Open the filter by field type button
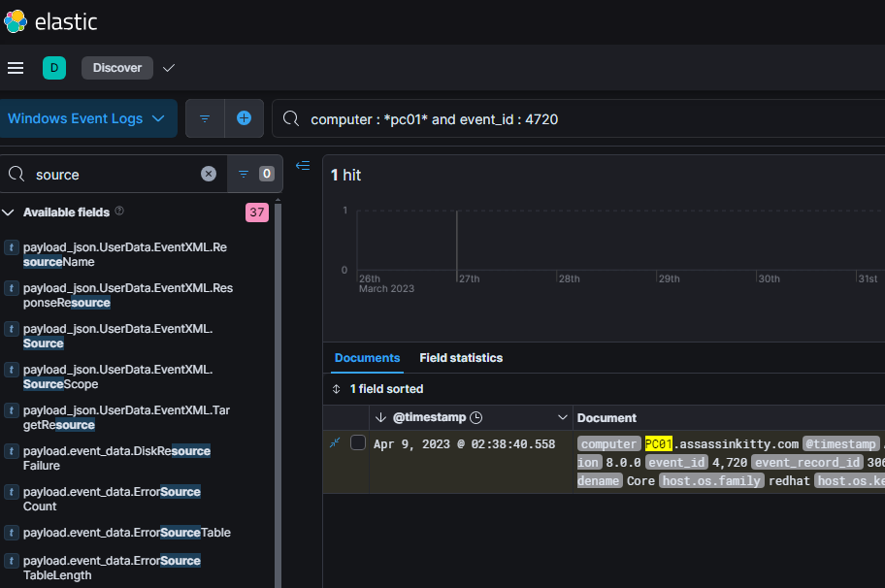The height and width of the screenshot is (588, 885). point(254,174)
